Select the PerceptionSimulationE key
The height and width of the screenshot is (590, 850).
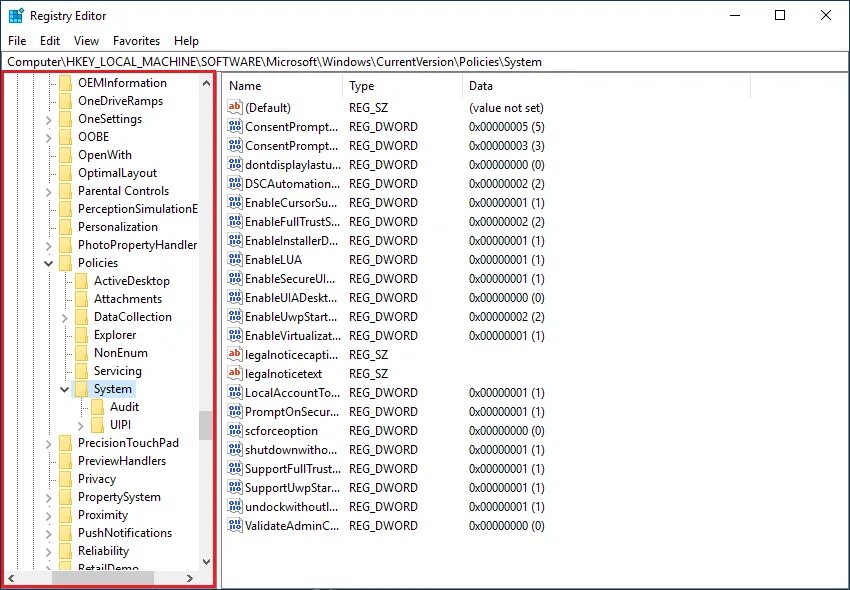point(138,209)
